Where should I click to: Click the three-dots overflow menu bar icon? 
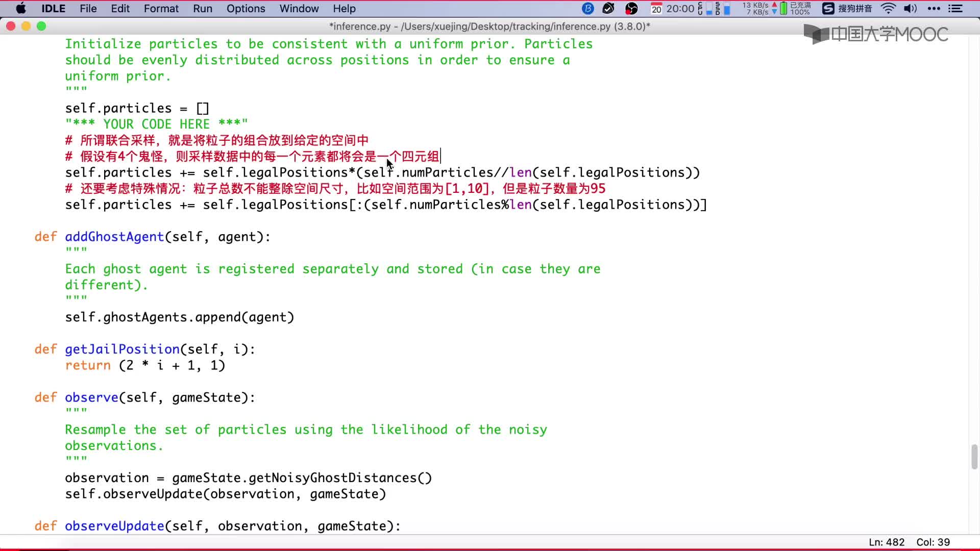(934, 9)
